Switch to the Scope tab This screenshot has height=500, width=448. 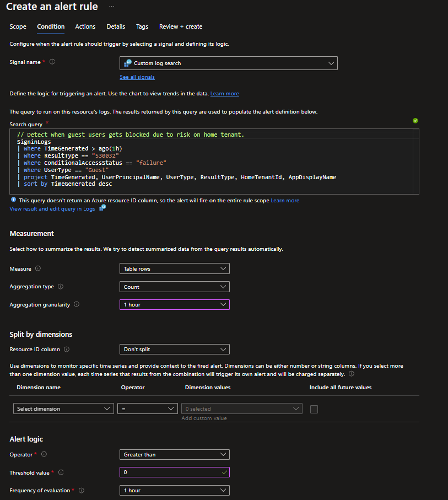(18, 26)
